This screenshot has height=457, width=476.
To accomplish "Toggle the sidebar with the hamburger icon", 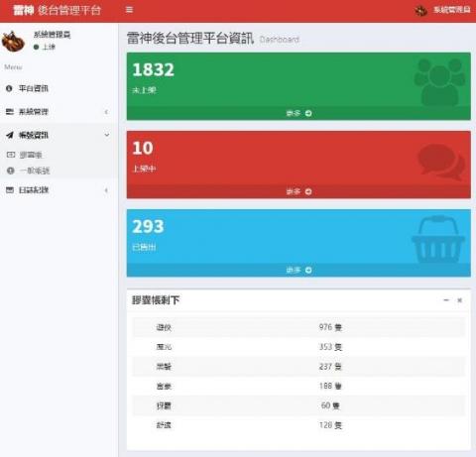I will click(129, 10).
